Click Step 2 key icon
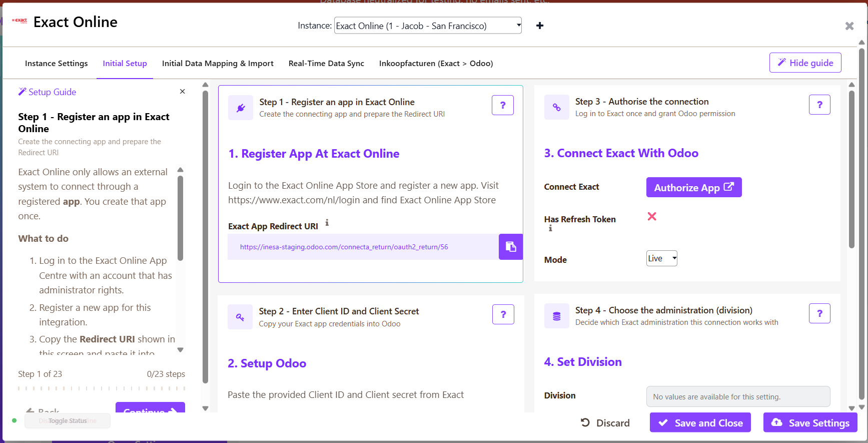 pos(240,317)
